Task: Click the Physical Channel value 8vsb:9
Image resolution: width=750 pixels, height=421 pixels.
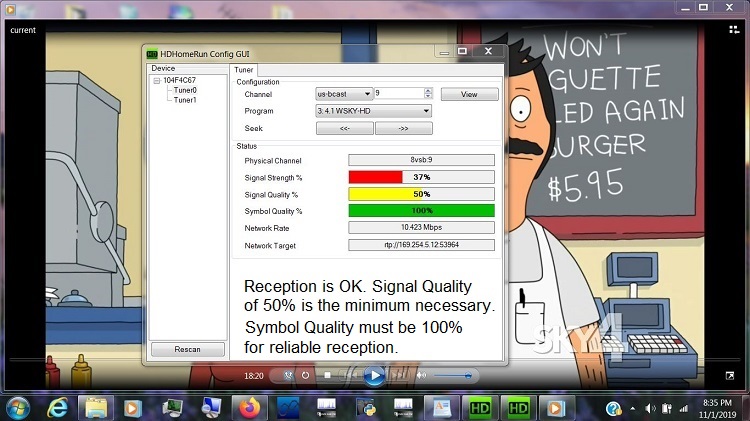Action: pos(421,160)
